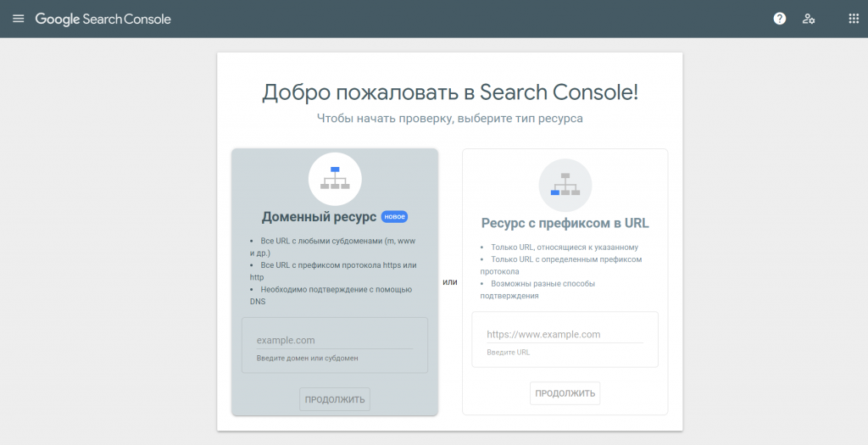Click the «Чтобы начать проверку, выберите тип ресурса» subtitle
Screen dimensions: 868x445
[x=449, y=119]
